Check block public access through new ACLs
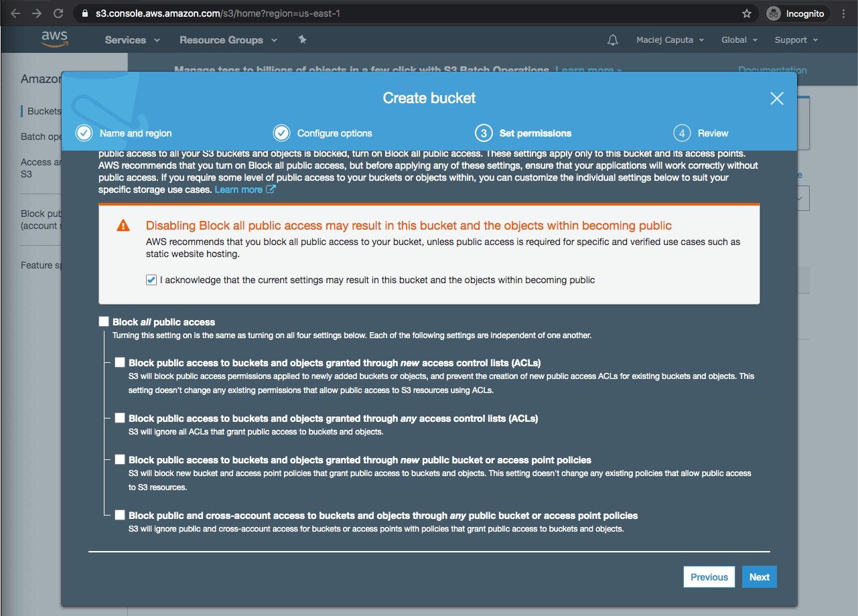Screen dimensions: 858x616 point(120,362)
